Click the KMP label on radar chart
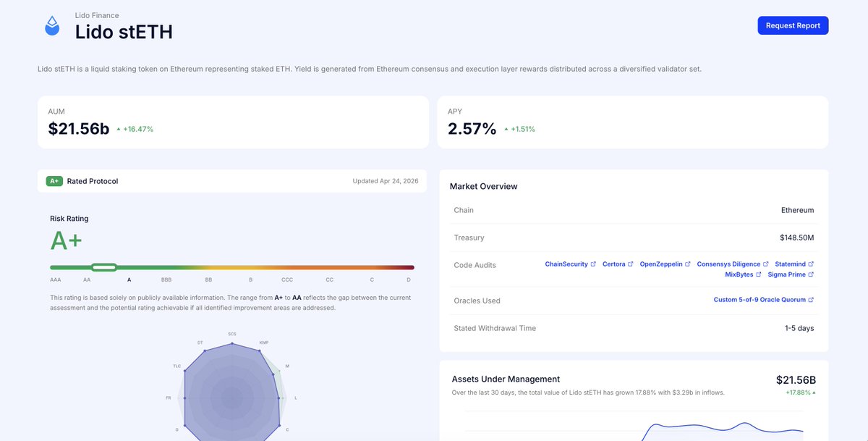 coord(264,343)
